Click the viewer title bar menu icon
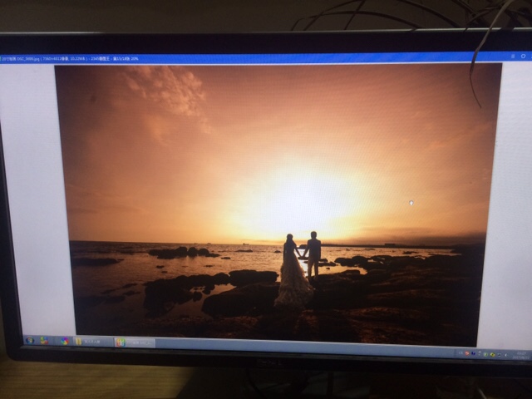This screenshot has height=399, width=532. 513,56
